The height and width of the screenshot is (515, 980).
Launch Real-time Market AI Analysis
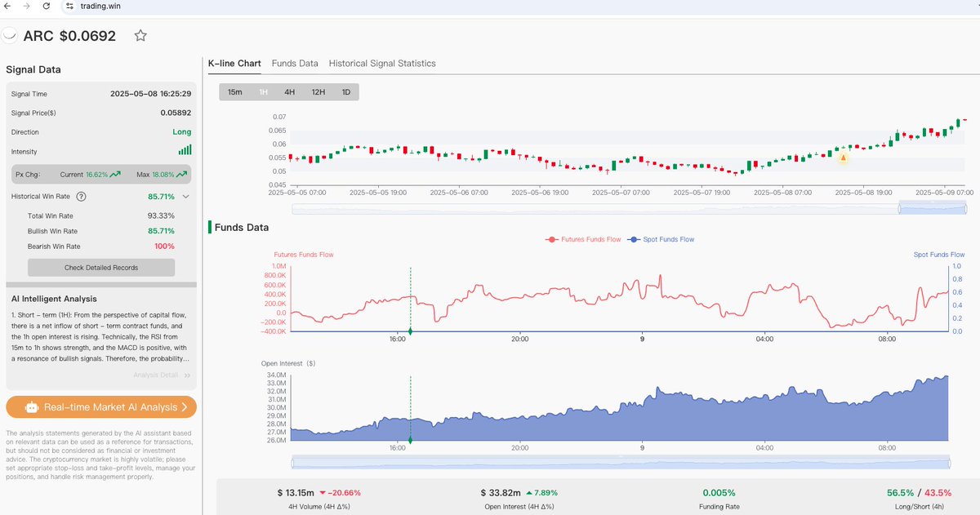(x=101, y=406)
